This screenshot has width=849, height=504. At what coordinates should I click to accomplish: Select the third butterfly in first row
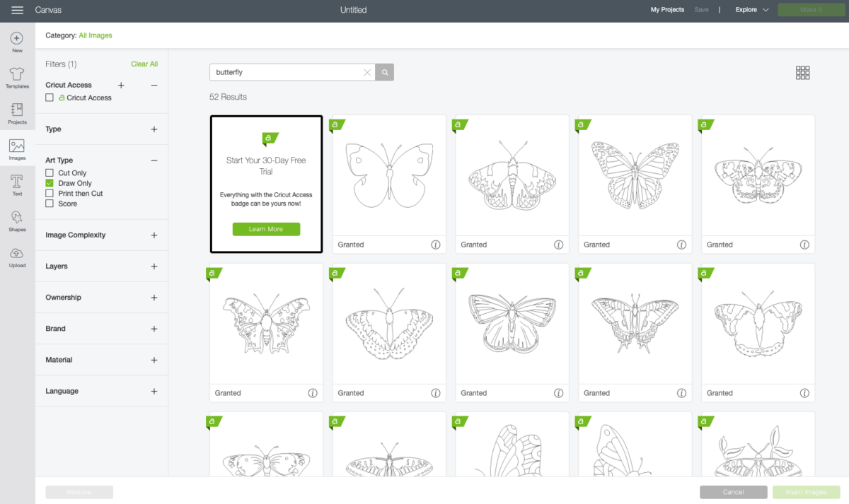coord(635,175)
